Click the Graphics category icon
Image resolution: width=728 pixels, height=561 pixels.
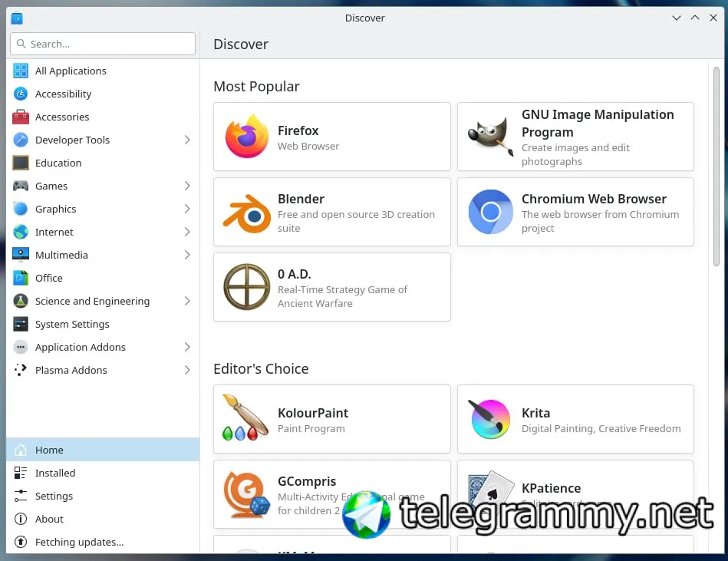[21, 209]
